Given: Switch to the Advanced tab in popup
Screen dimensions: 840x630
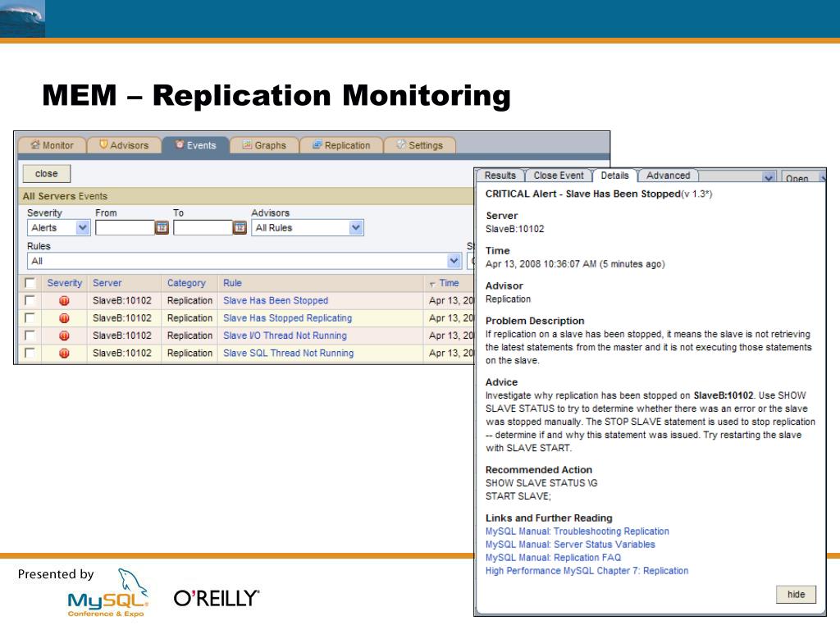Looking at the screenshot, I should [x=668, y=176].
